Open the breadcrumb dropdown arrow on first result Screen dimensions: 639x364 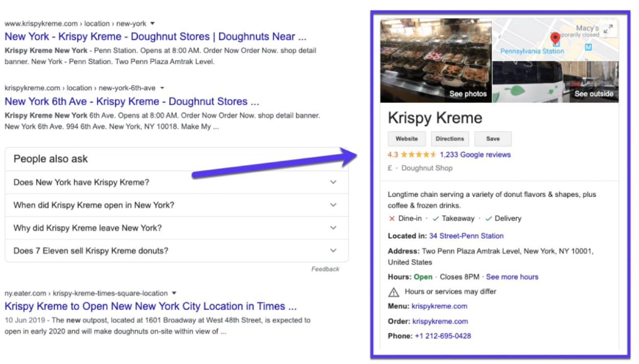click(x=152, y=23)
